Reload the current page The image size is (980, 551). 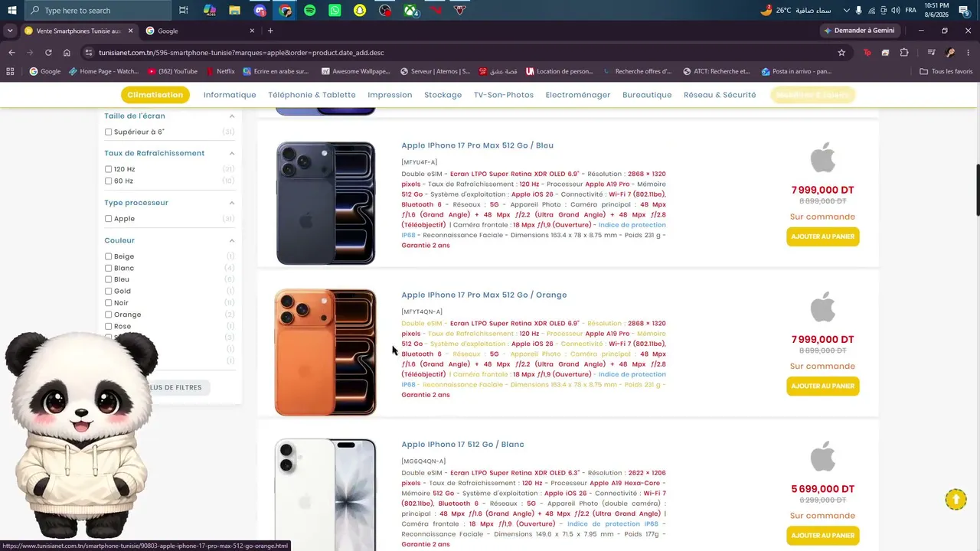[x=48, y=53]
